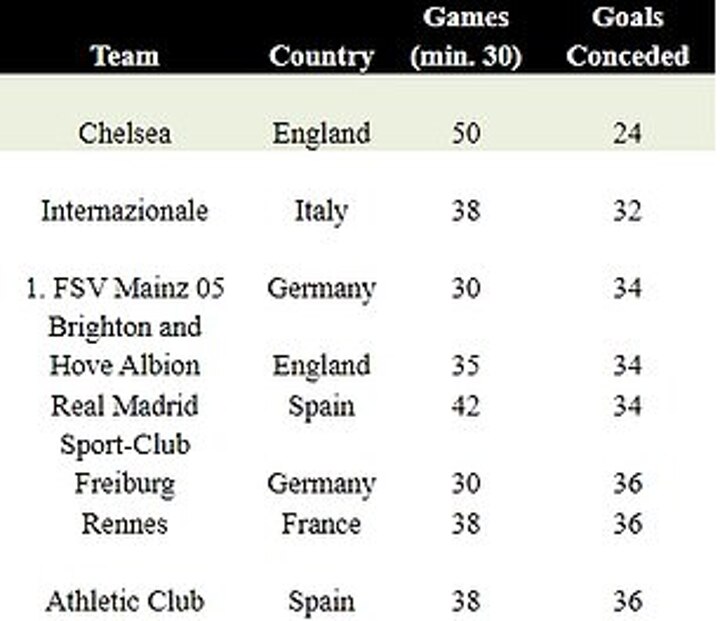This screenshot has width=720, height=621.
Task: Select Spain in the Real Madrid row
Action: tap(321, 406)
